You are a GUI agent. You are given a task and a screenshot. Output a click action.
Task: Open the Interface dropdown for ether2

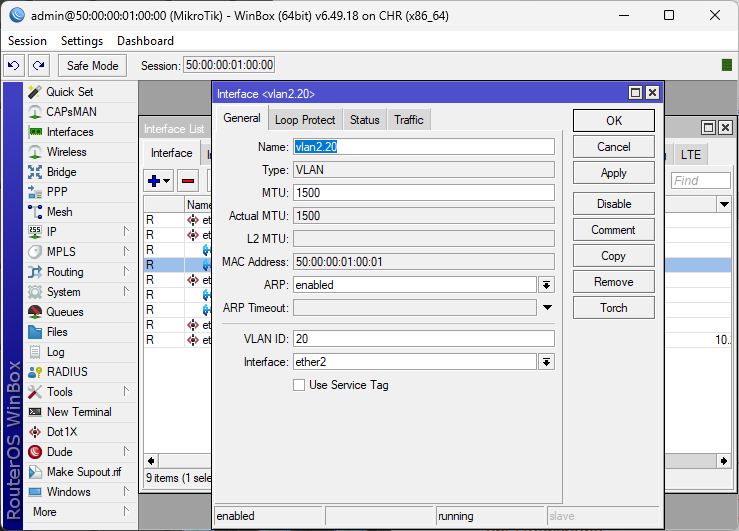click(x=546, y=362)
